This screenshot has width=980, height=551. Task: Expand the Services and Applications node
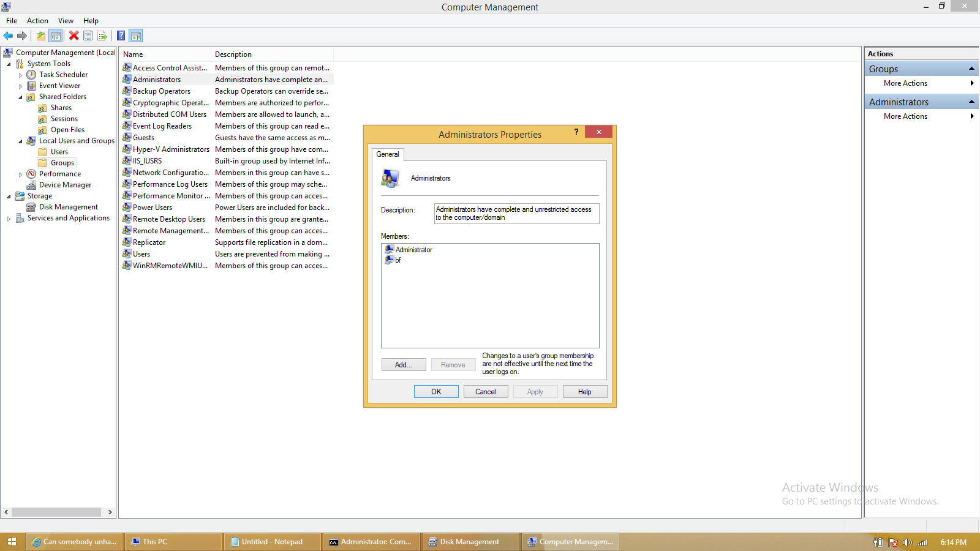click(9, 219)
